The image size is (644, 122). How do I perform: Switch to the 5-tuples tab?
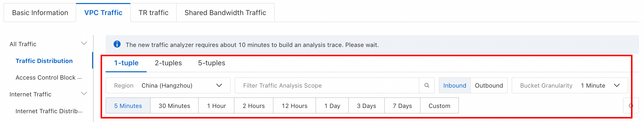click(211, 63)
